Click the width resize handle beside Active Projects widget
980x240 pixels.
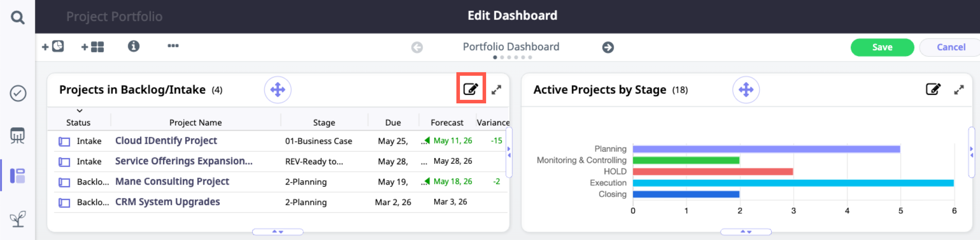971,152
